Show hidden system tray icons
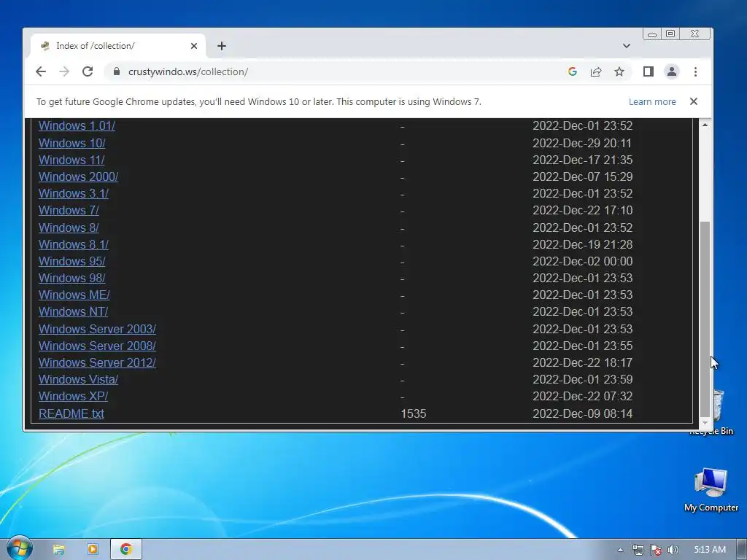The height and width of the screenshot is (560, 747). [x=620, y=550]
